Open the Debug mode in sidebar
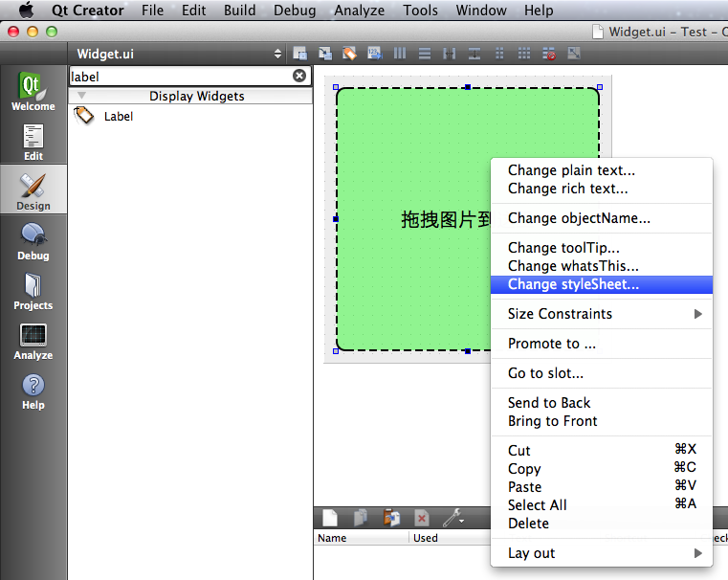The image size is (728, 580). [33, 240]
